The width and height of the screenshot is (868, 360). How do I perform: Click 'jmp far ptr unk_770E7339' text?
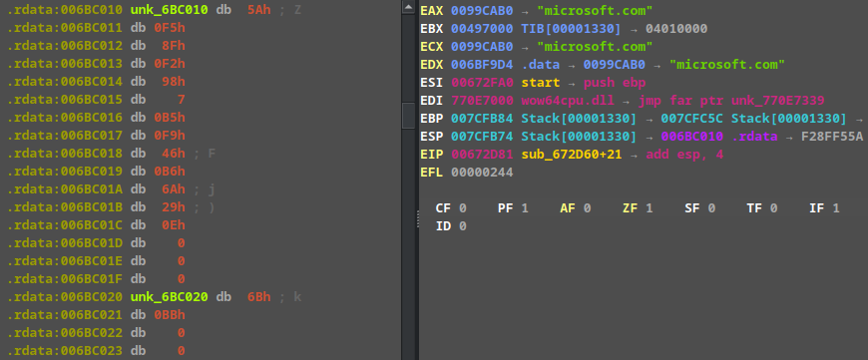(x=730, y=100)
